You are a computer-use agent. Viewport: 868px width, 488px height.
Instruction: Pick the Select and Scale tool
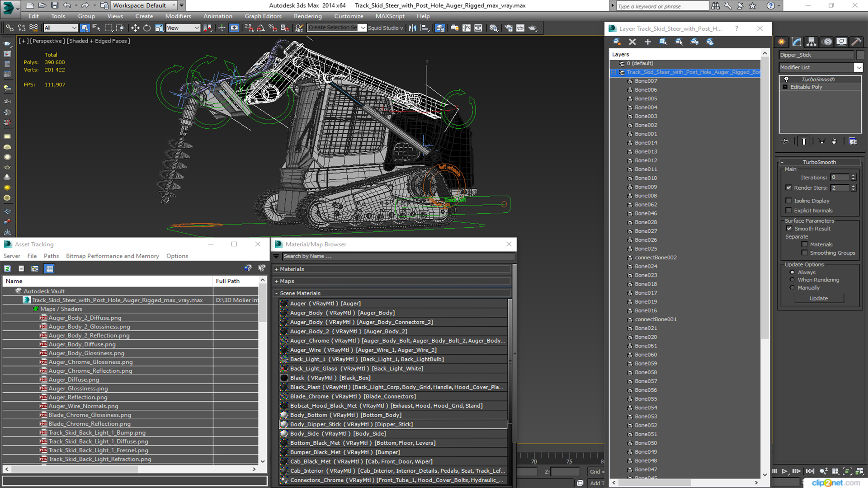[x=159, y=28]
